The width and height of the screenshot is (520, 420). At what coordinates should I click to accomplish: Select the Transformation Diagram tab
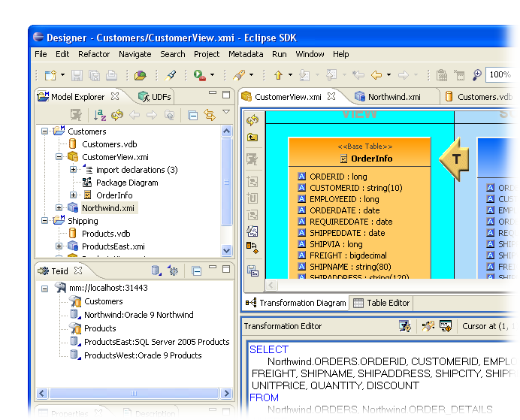[296, 303]
